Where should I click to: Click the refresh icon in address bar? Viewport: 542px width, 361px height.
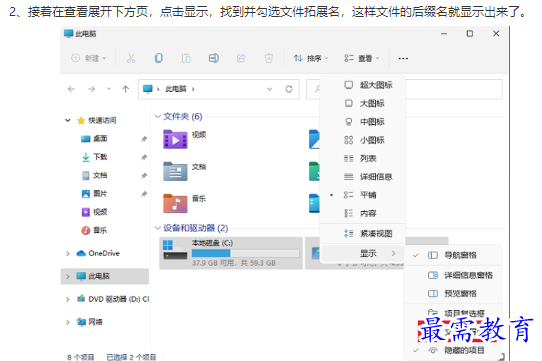coord(289,89)
